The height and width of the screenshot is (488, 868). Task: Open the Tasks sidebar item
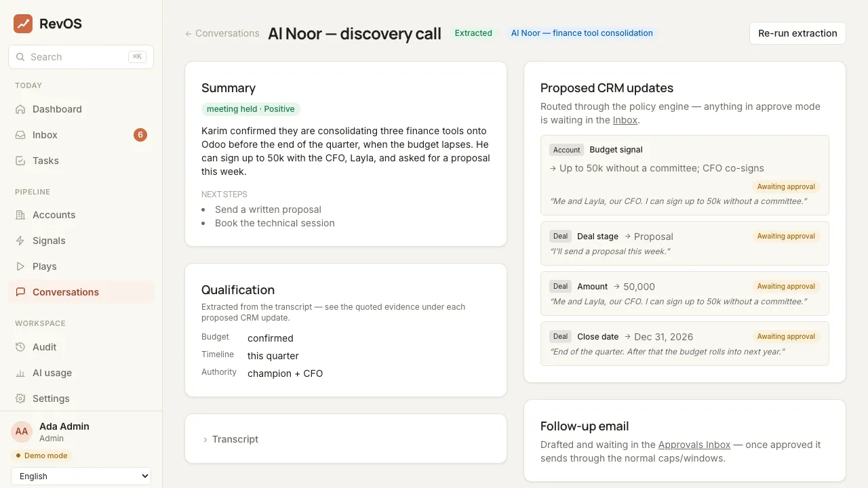coord(81,161)
